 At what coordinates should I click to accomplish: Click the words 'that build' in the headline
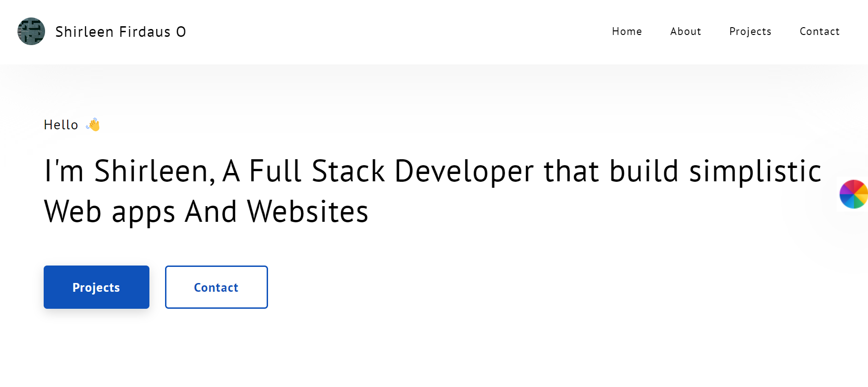[611, 171]
